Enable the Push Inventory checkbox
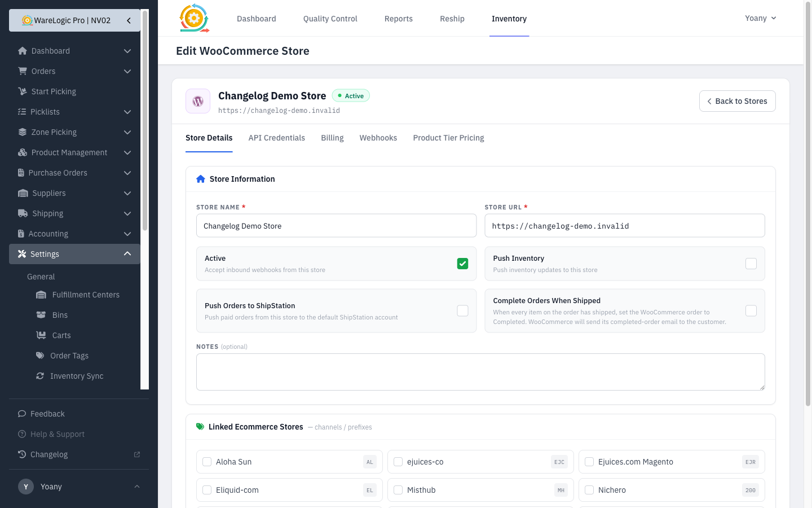Screen dimensions: 812x508 [751, 264]
